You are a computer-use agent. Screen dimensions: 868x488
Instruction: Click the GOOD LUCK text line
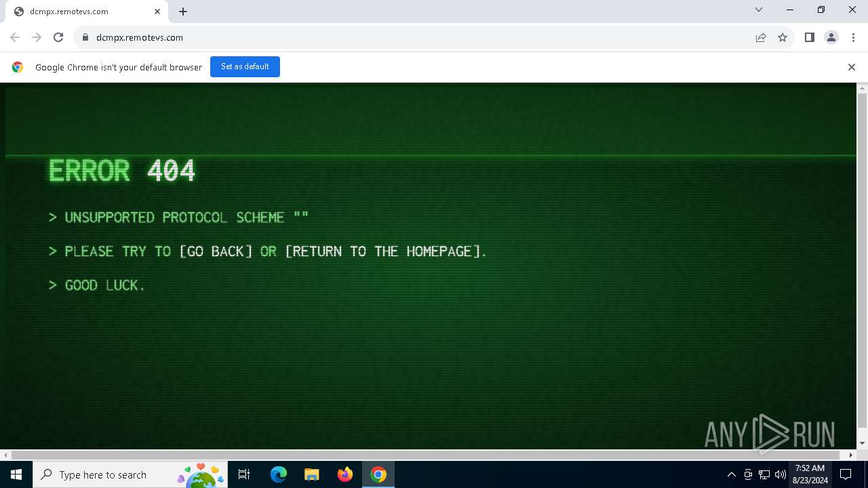(x=97, y=285)
